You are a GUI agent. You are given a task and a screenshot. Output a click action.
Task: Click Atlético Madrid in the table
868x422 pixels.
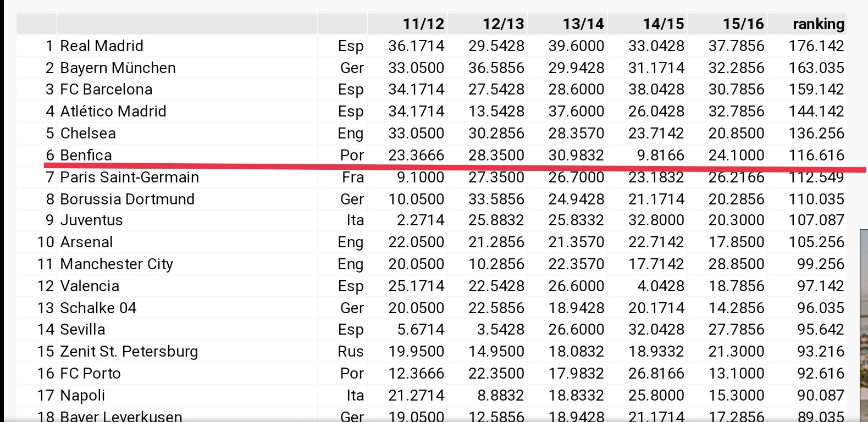113,111
